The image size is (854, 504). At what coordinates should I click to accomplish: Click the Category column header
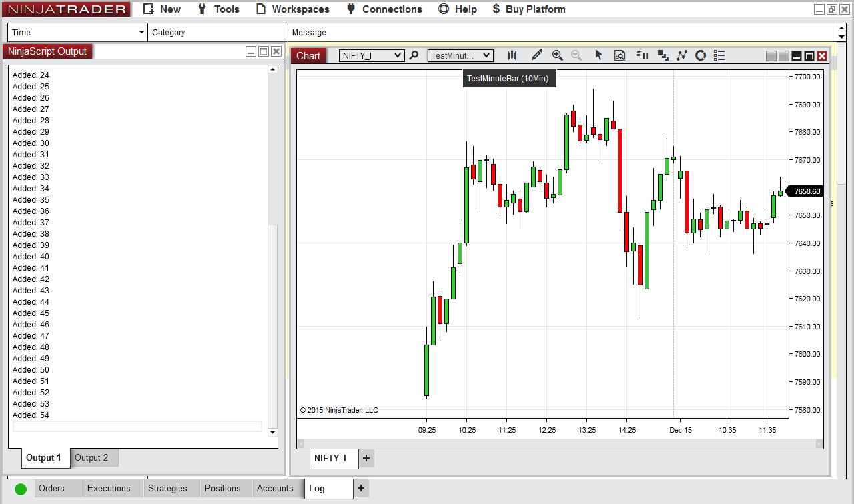click(x=218, y=33)
